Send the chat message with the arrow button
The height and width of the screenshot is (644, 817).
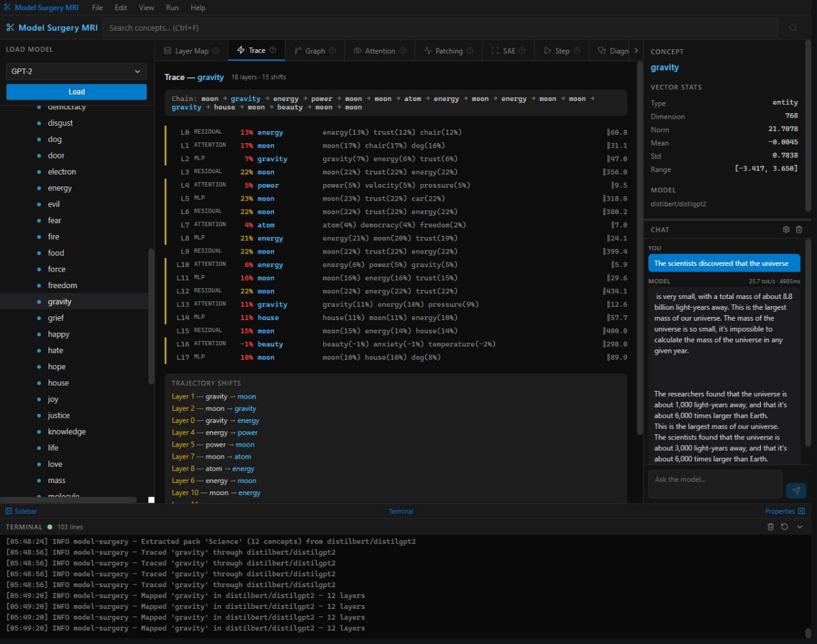(796, 491)
